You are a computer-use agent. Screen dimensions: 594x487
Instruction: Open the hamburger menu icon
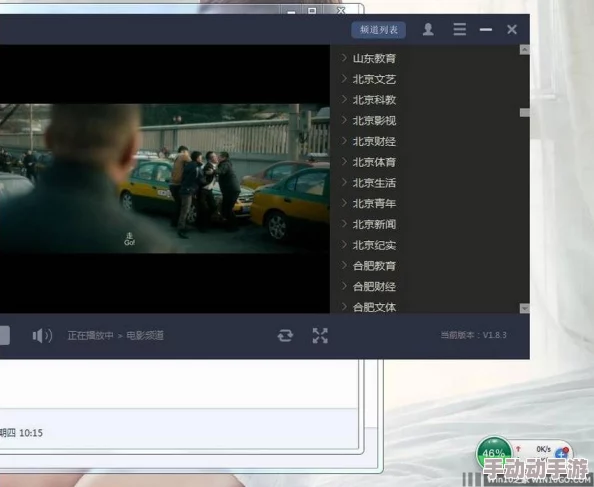pos(460,29)
